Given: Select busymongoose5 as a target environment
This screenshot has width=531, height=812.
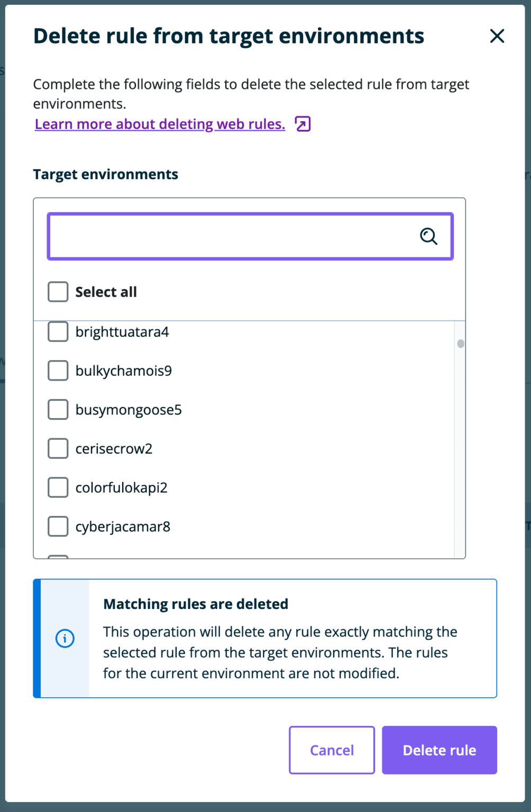Looking at the screenshot, I should point(58,409).
